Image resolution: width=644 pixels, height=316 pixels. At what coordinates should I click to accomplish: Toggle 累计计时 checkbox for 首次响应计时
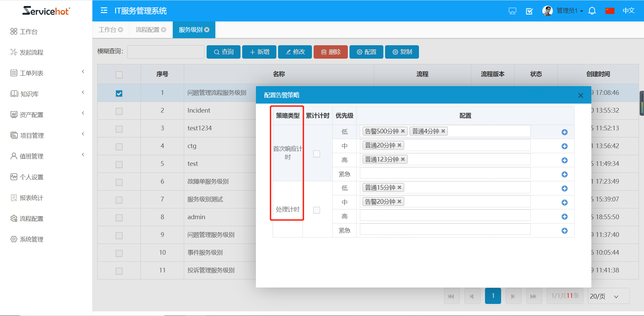click(x=316, y=154)
